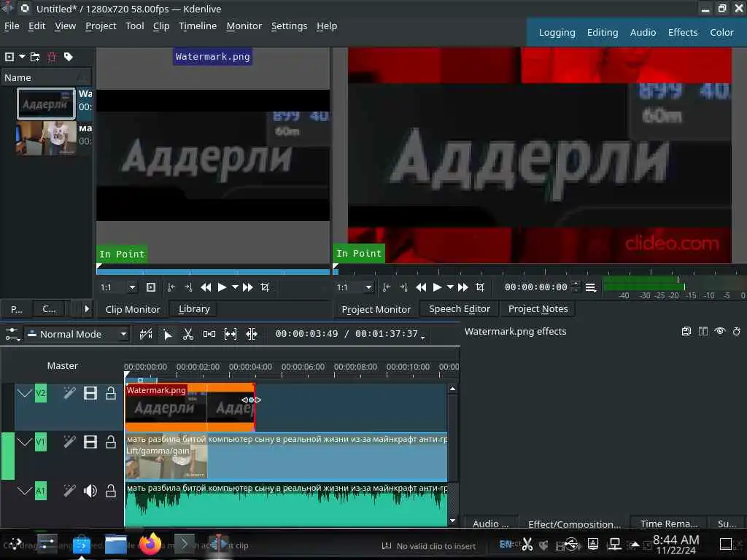The image size is (747, 560).
Task: Click the Master button in timeline
Action: click(63, 366)
